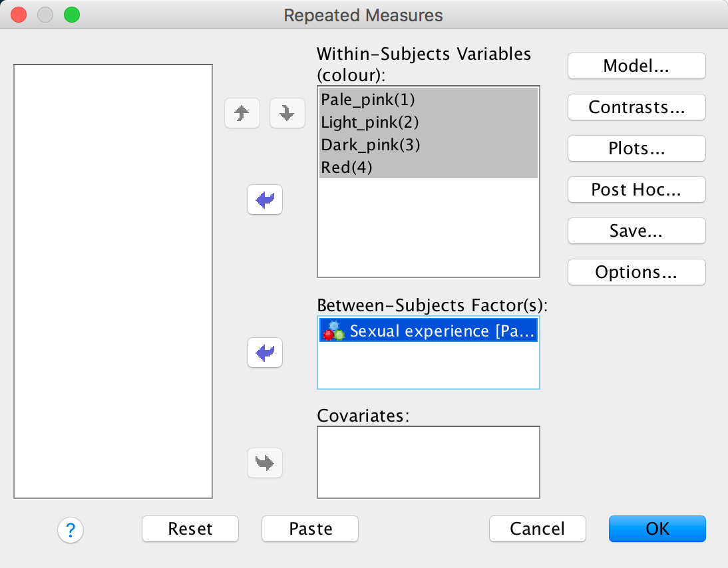Viewport: 728px width, 568px height.
Task: Open the Plots dialog
Action: [x=636, y=148]
